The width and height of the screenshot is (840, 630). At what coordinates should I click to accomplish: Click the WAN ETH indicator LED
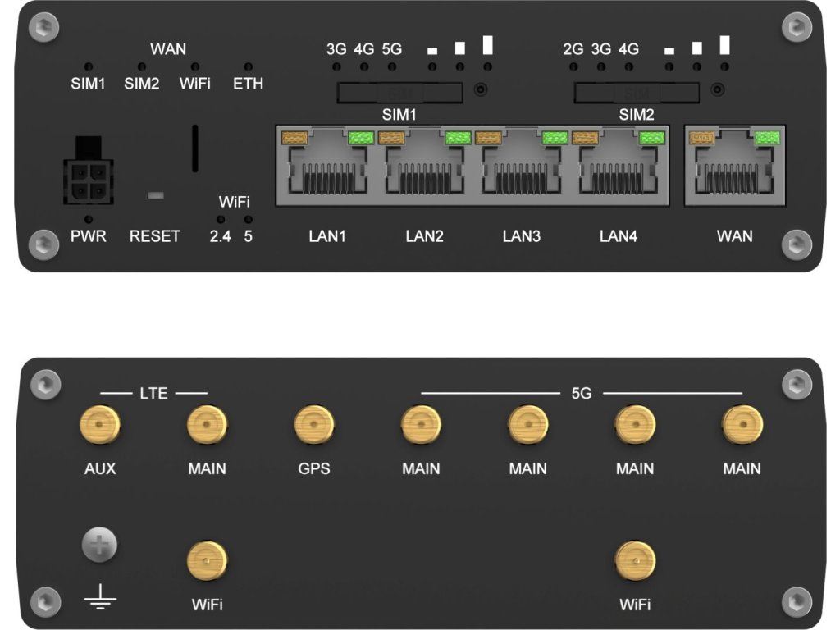[x=248, y=66]
